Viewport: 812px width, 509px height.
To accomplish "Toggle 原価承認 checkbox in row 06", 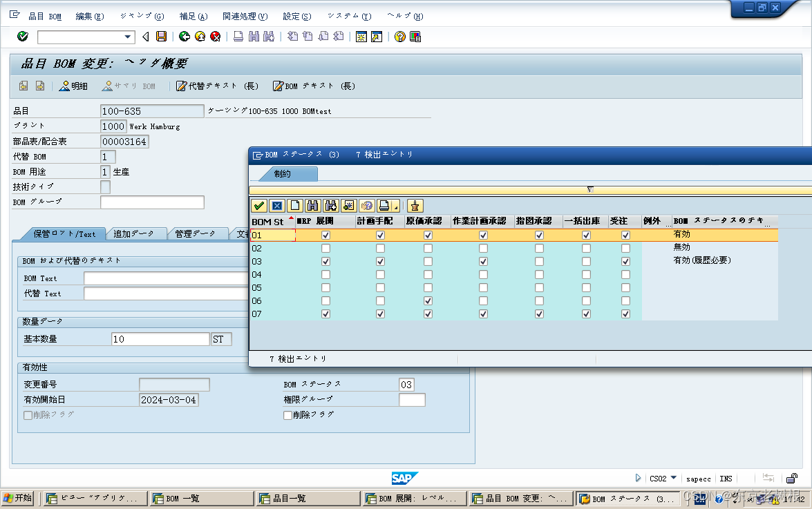I will (x=428, y=300).
